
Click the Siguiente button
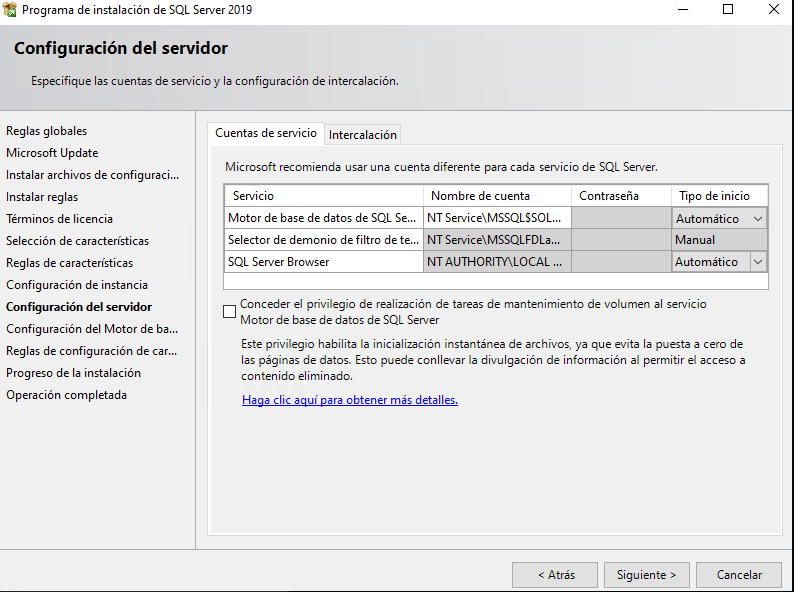click(x=646, y=575)
